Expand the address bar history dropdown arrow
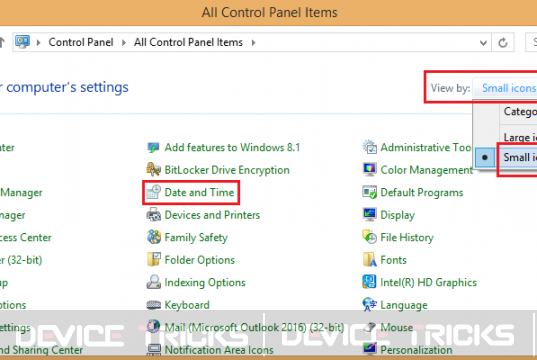 click(483, 43)
